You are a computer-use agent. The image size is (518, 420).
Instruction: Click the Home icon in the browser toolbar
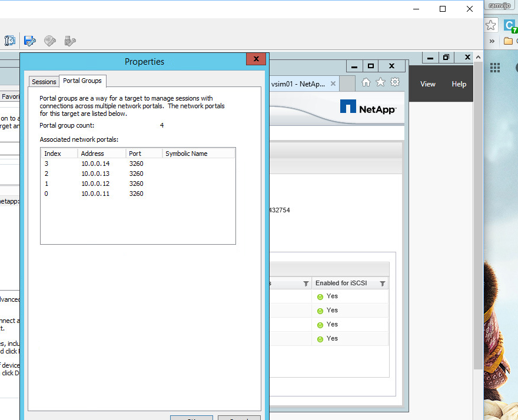click(367, 83)
